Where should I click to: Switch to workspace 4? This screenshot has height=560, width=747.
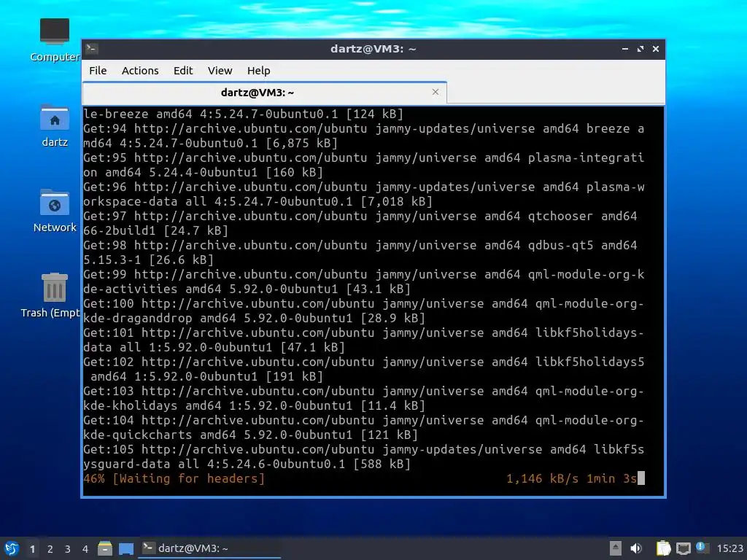tap(85, 549)
